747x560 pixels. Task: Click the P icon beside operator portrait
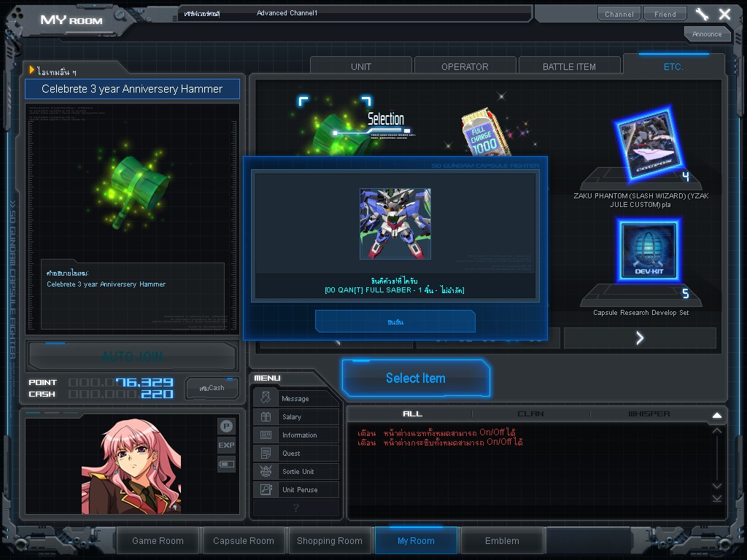(x=226, y=426)
